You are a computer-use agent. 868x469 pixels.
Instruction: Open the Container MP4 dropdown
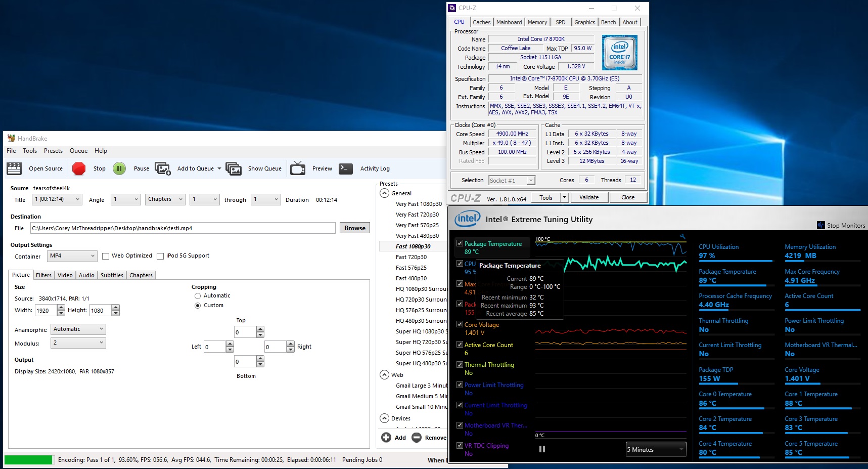point(72,256)
